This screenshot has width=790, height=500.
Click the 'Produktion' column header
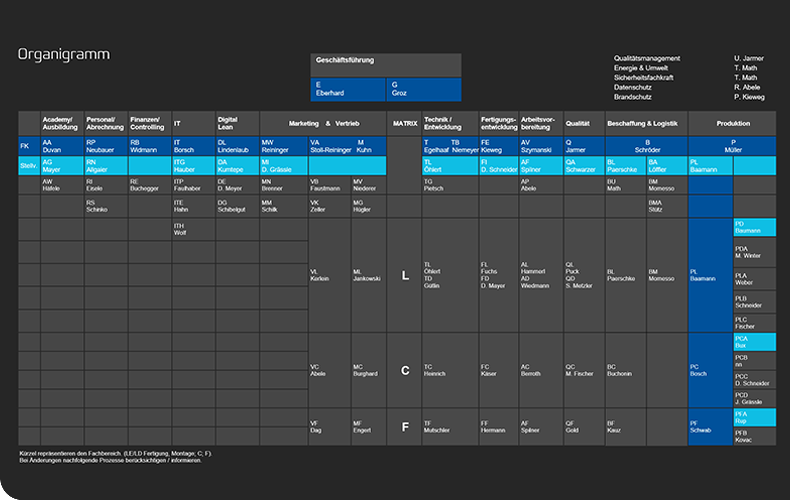pyautogui.click(x=732, y=123)
